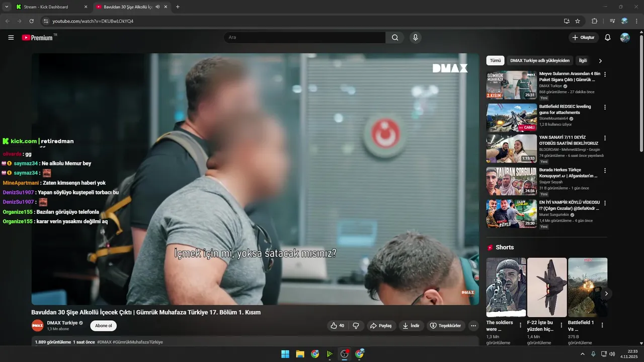Screen dimensions: 644x362
Task: Click the Ara search field
Action: tap(304, 37)
